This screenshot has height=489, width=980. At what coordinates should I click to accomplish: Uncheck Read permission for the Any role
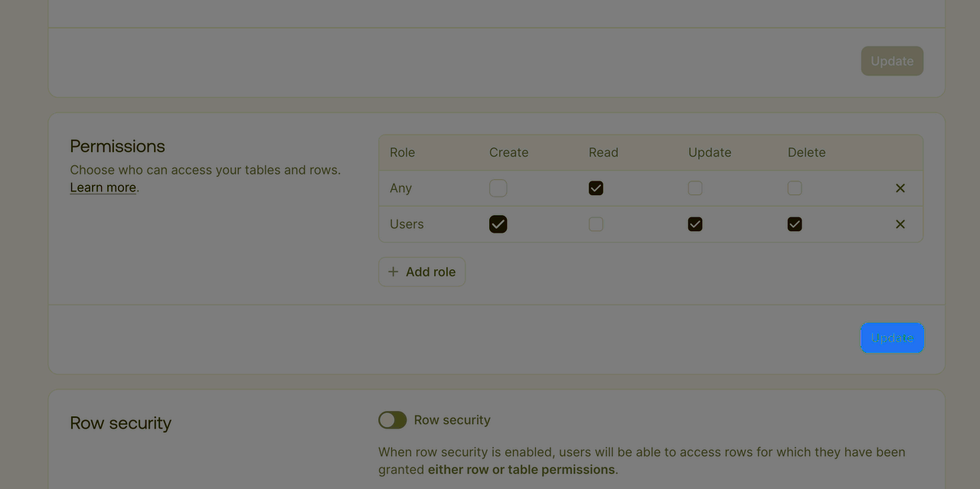coord(596,187)
